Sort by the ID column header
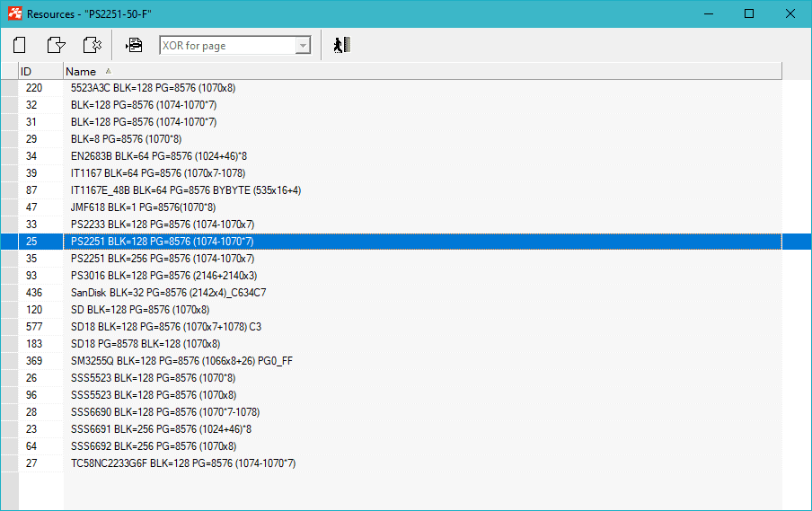812x511 pixels. 41,72
